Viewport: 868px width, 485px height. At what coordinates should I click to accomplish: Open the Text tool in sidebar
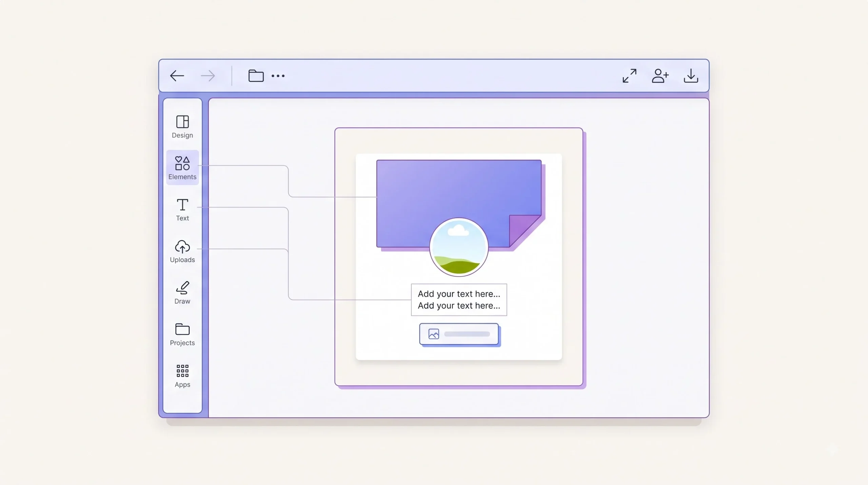(182, 210)
